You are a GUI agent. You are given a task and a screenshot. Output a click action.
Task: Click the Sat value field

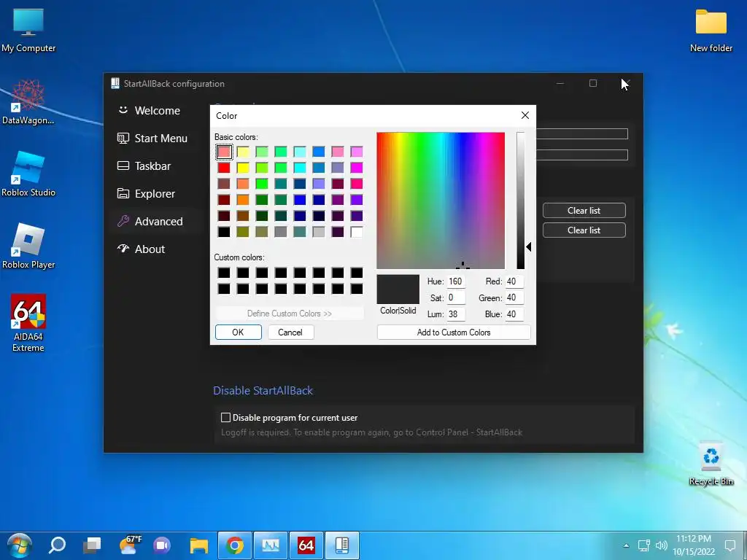pyautogui.click(x=456, y=297)
